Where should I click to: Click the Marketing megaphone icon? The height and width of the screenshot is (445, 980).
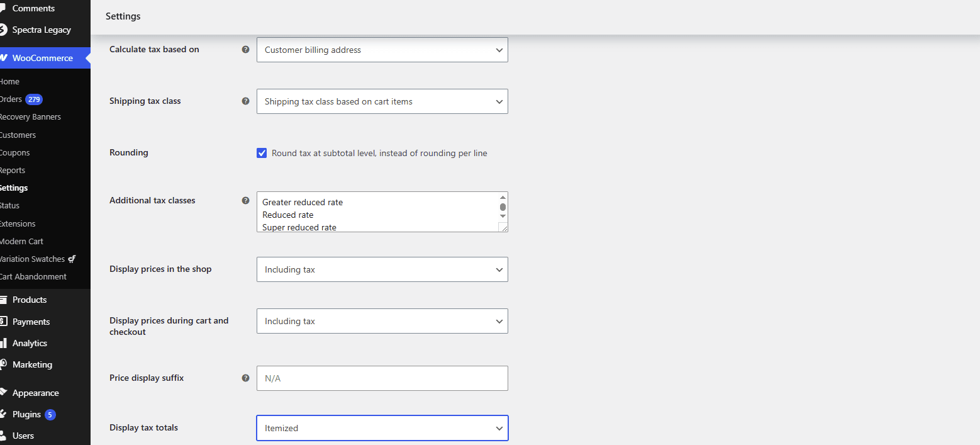pyautogui.click(x=3, y=364)
